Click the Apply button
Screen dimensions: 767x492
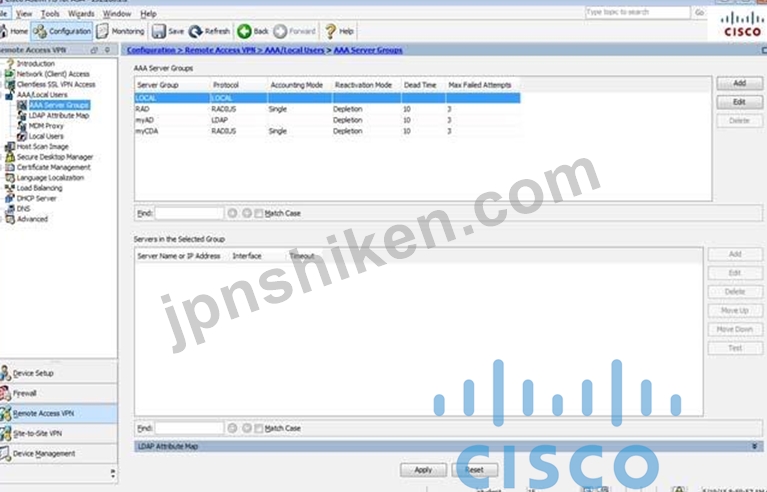click(x=423, y=470)
